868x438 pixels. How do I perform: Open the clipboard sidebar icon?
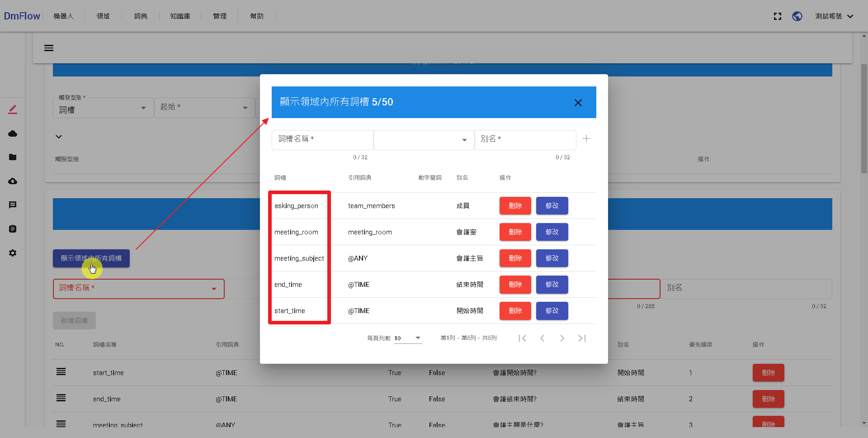(x=13, y=229)
